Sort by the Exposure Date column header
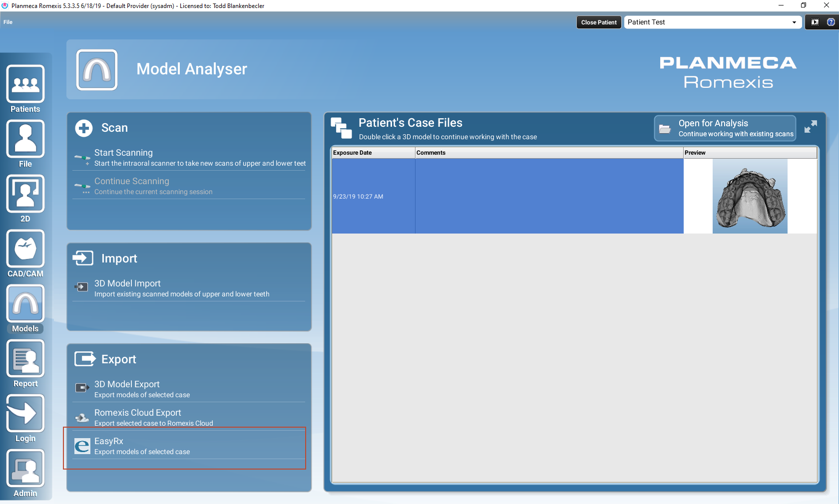 pos(374,153)
